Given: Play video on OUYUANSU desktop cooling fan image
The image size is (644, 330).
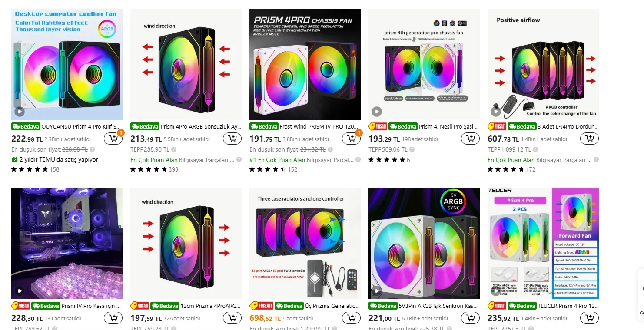Looking at the screenshot, I should (20, 112).
